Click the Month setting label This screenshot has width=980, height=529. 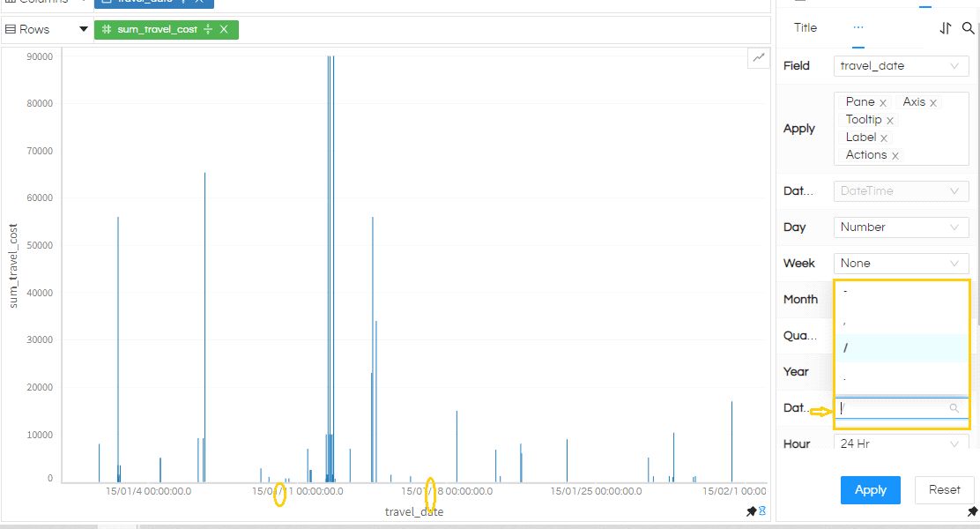800,300
